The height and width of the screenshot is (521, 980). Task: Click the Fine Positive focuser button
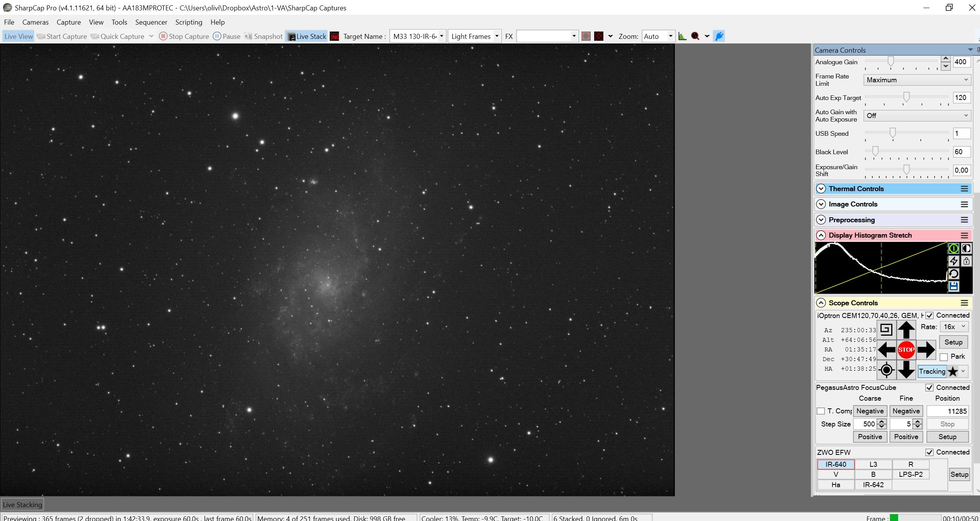point(906,437)
